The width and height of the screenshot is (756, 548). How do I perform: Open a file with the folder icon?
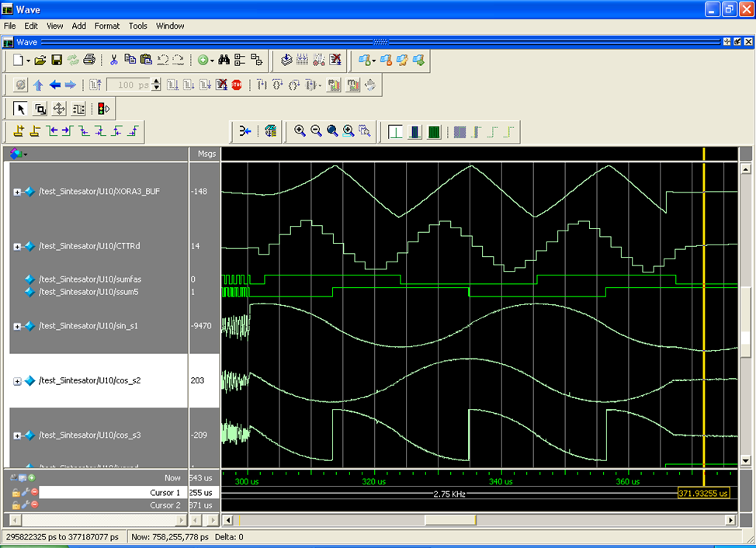point(40,61)
